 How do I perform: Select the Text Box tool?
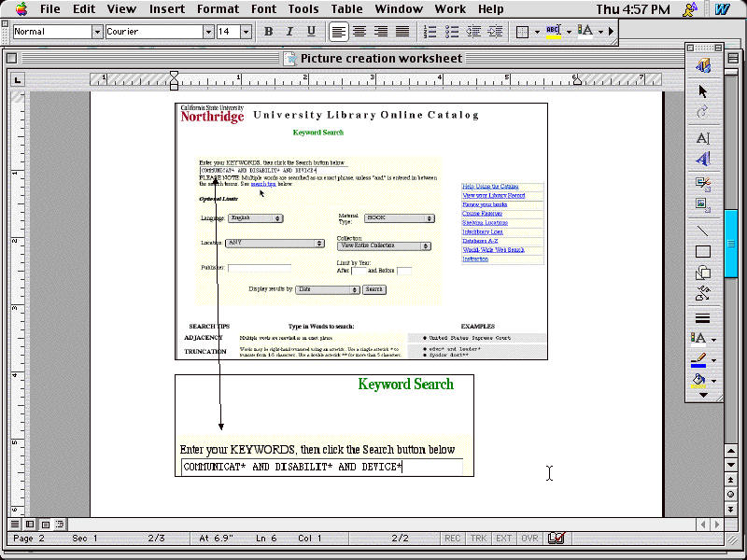coord(703,138)
